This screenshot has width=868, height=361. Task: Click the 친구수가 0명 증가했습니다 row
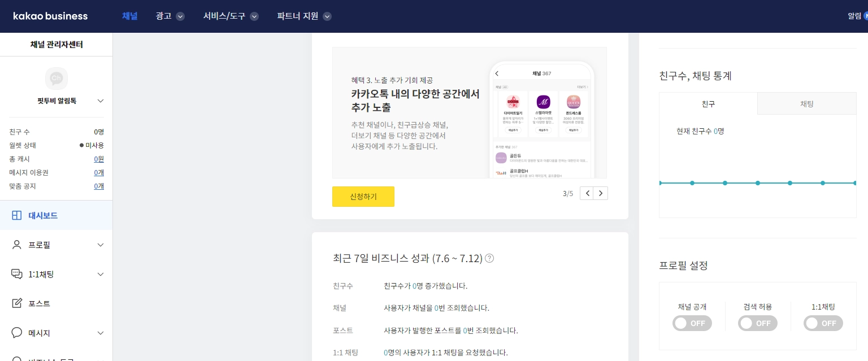[426, 286]
